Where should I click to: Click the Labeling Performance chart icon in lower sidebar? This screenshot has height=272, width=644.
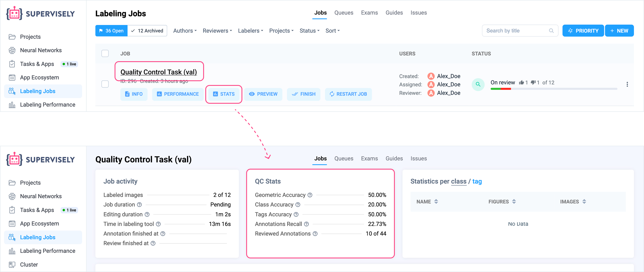tap(12, 251)
